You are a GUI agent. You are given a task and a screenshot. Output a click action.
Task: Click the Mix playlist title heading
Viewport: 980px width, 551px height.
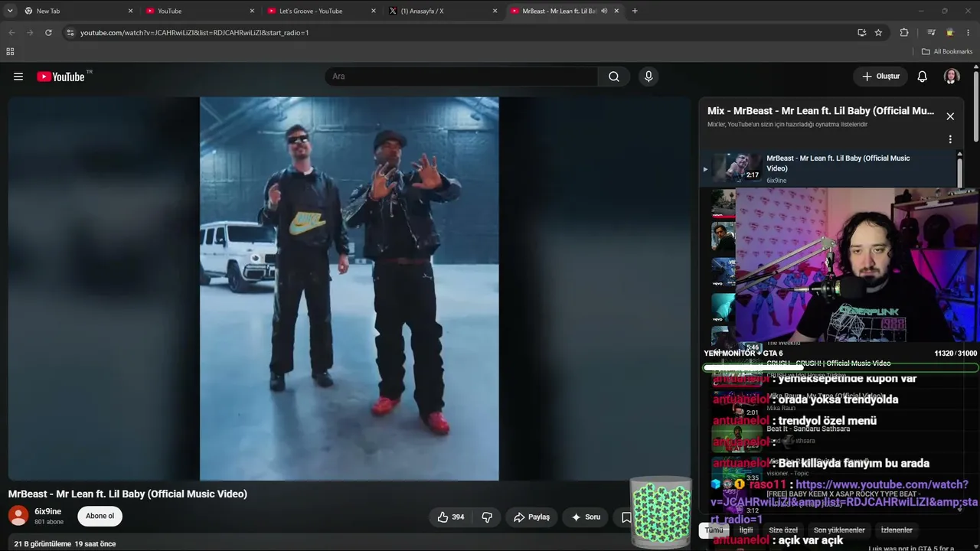coord(821,111)
